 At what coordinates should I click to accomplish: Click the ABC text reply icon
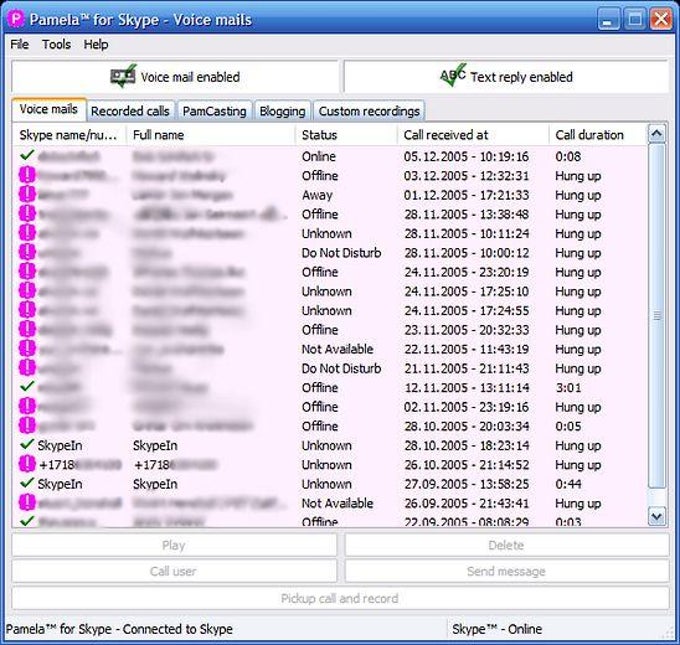[453, 75]
